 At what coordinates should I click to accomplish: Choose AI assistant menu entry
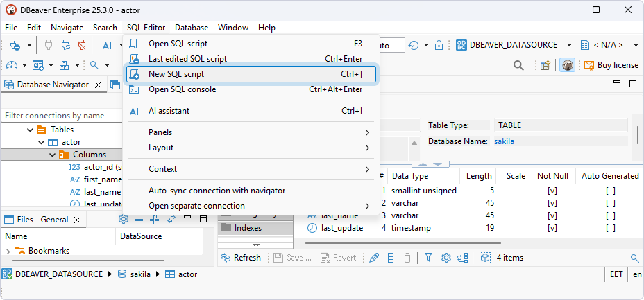click(x=251, y=111)
